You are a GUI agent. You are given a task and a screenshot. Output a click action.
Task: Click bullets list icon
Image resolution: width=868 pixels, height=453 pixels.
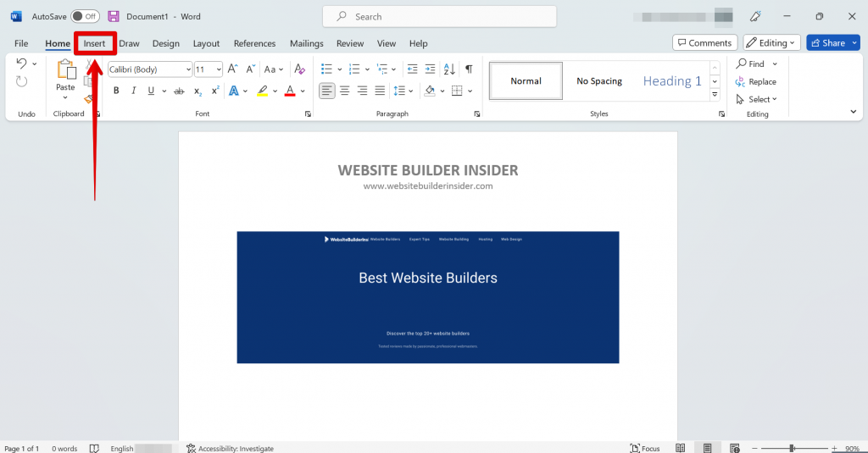[x=326, y=69]
